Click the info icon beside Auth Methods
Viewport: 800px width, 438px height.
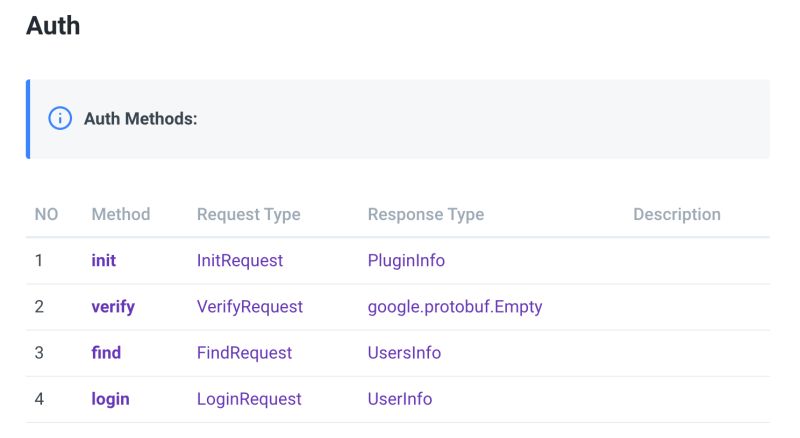click(60, 118)
